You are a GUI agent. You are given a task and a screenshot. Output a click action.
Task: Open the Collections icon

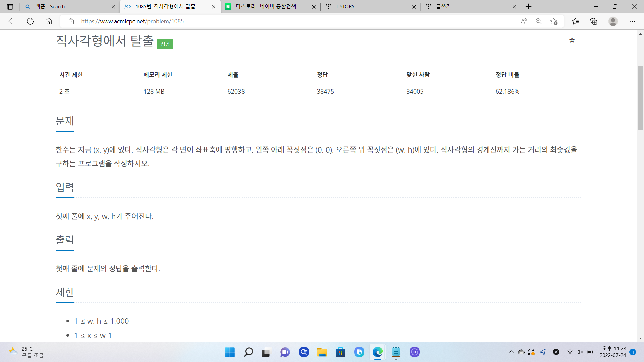point(594,21)
